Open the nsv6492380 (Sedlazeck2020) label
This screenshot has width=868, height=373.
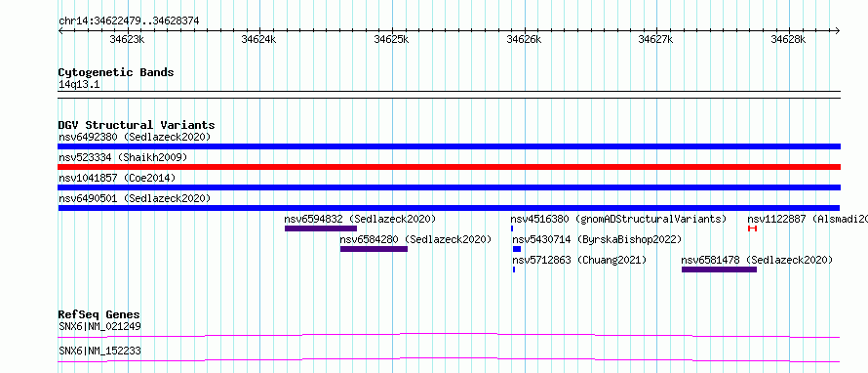coord(135,137)
